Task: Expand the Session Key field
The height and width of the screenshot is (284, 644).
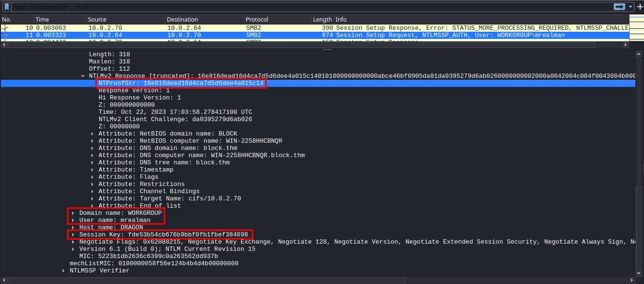Action: 74,235
